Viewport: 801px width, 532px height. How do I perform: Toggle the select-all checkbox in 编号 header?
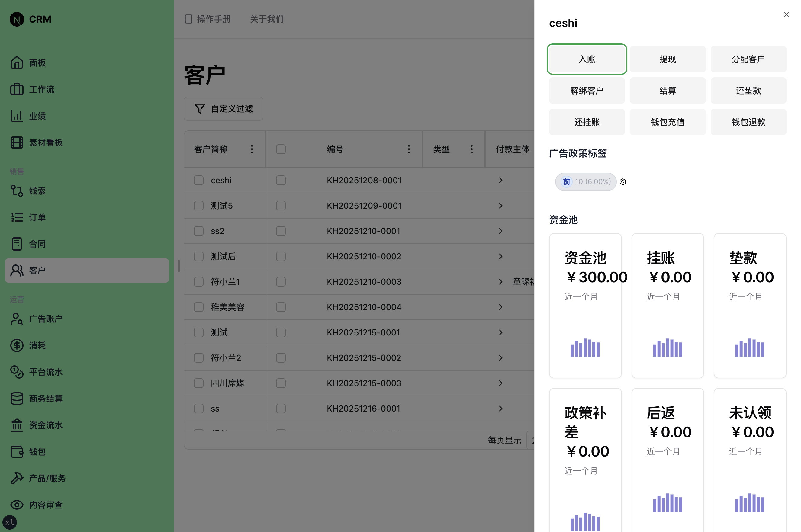(281, 149)
